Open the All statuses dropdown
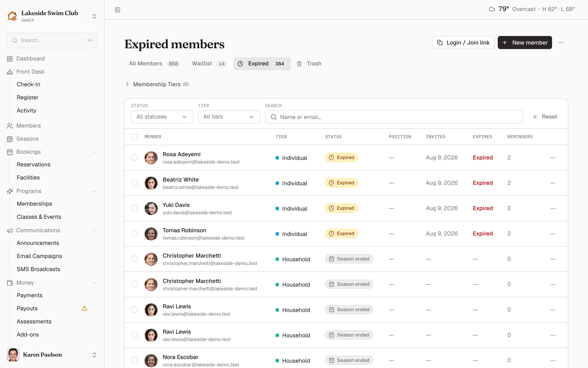588x368 pixels. pyautogui.click(x=162, y=117)
